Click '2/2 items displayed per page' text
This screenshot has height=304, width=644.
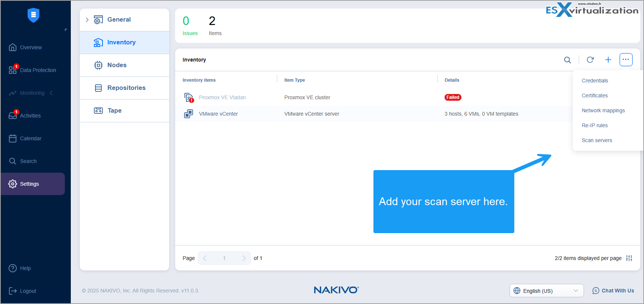tap(588, 258)
